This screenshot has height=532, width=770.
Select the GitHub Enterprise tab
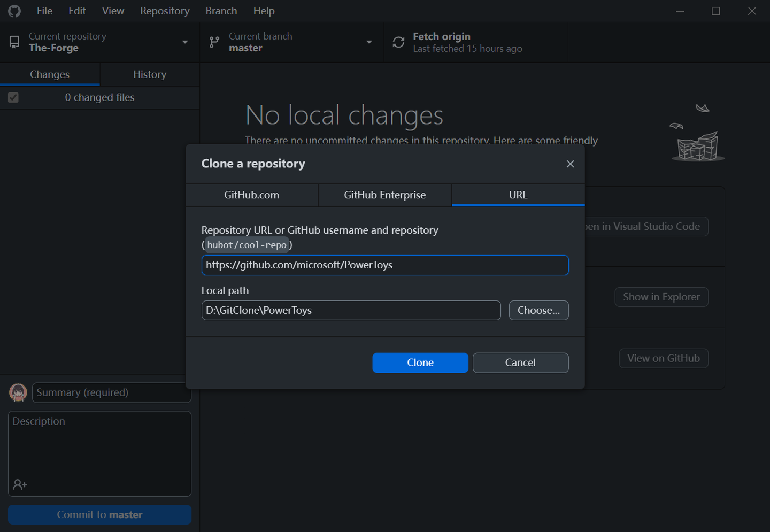pos(385,195)
